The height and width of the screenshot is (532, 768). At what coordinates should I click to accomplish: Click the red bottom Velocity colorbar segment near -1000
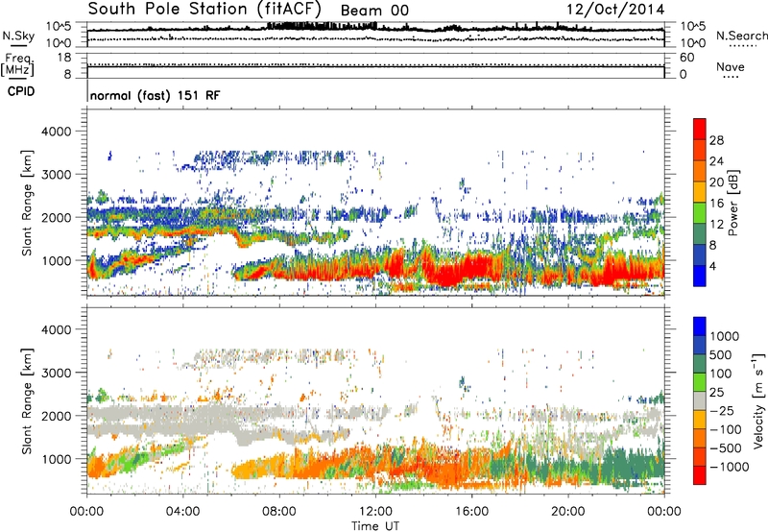700,475
